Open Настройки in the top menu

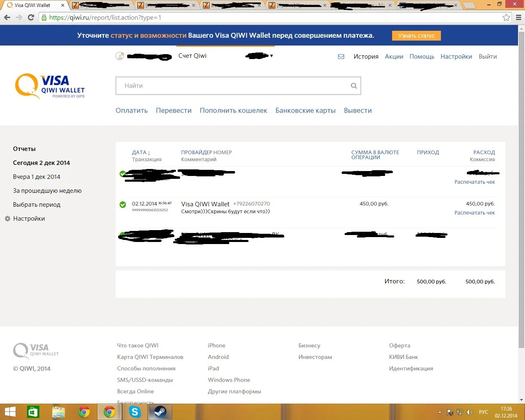coord(456,57)
